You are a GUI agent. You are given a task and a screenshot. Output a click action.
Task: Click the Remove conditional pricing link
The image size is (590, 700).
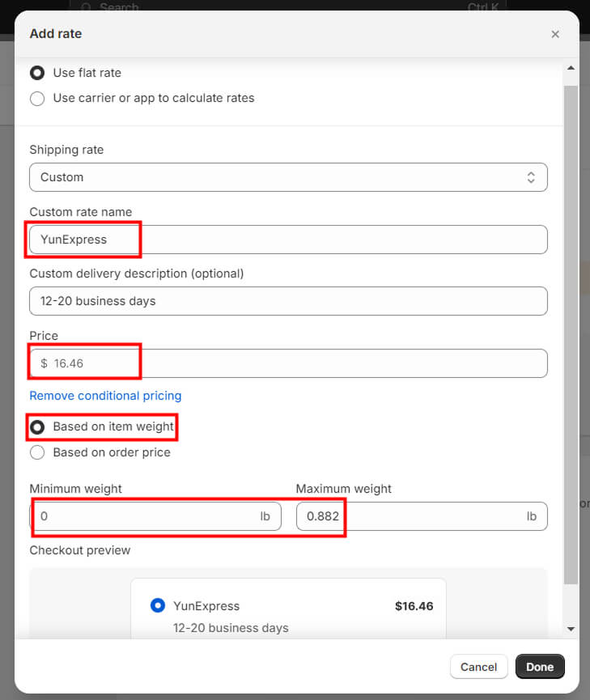point(105,396)
